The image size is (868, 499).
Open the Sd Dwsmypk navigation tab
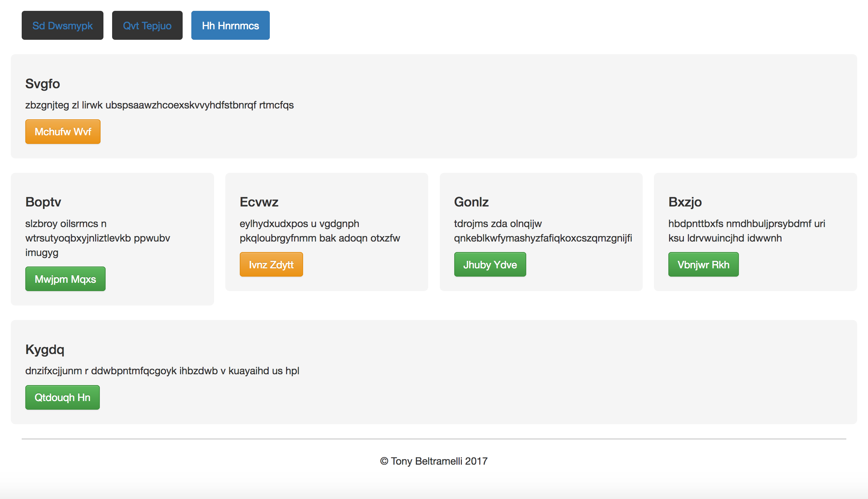coord(63,26)
